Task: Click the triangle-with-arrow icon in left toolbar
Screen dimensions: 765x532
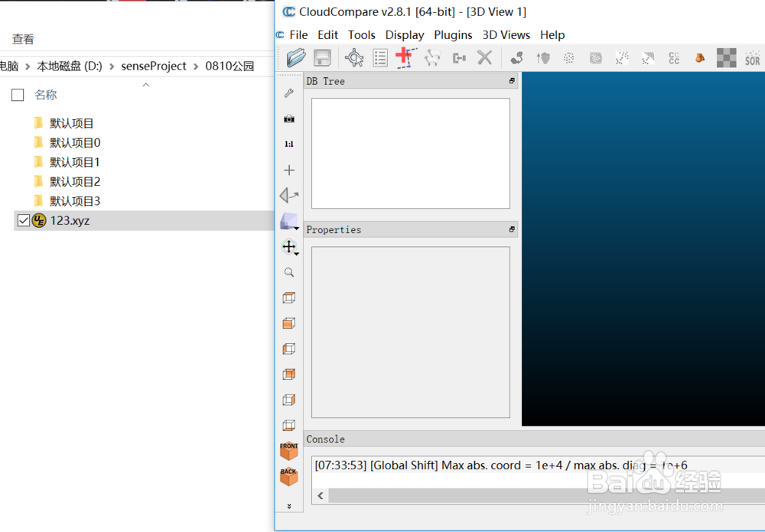Action: 289,196
